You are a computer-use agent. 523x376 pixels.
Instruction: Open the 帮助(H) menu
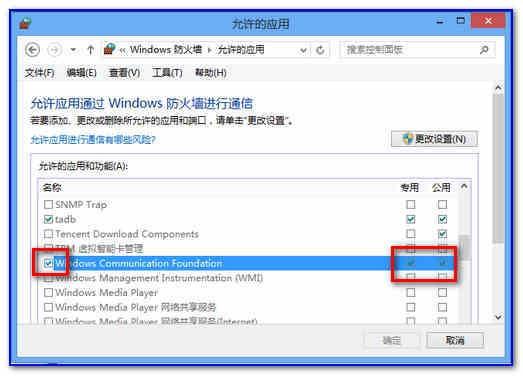pos(211,72)
